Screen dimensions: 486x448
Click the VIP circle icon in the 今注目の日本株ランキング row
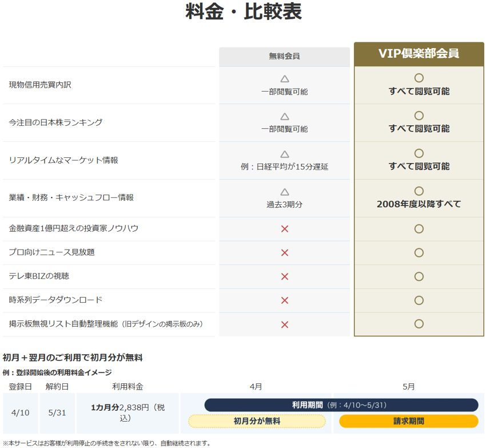pyautogui.click(x=419, y=116)
